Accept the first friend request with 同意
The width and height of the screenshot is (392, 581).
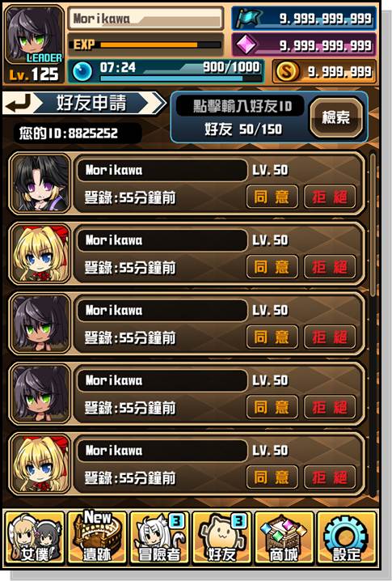pyautogui.click(x=272, y=197)
